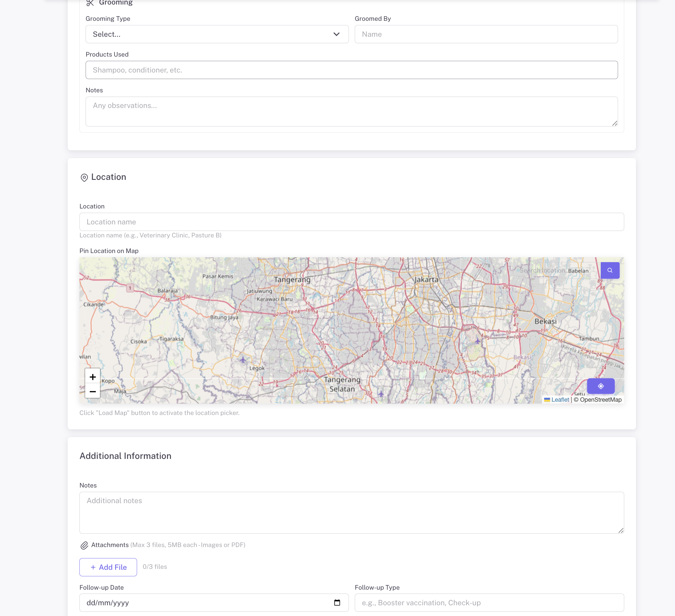Click the Attachments paperclip icon
Image resolution: width=675 pixels, height=616 pixels.
pos(84,545)
